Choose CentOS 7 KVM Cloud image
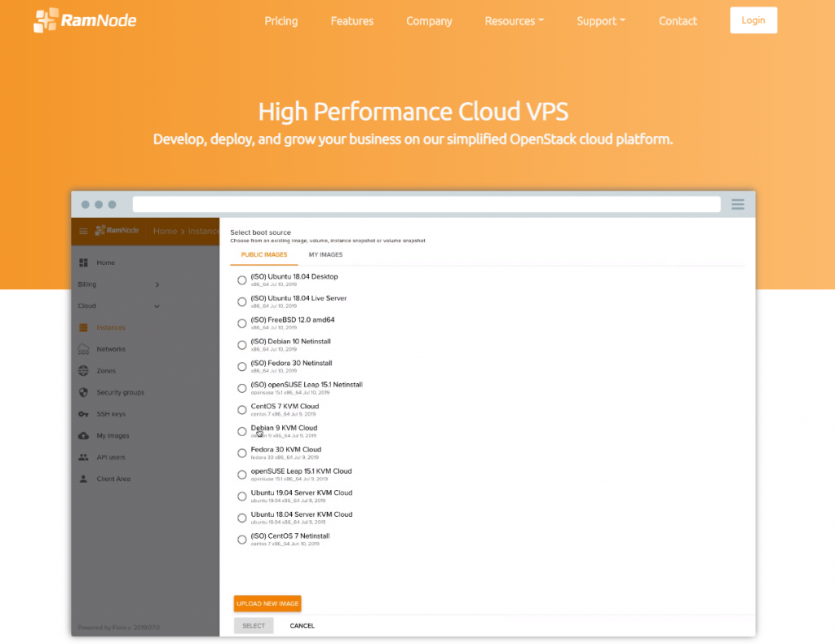 (x=241, y=409)
